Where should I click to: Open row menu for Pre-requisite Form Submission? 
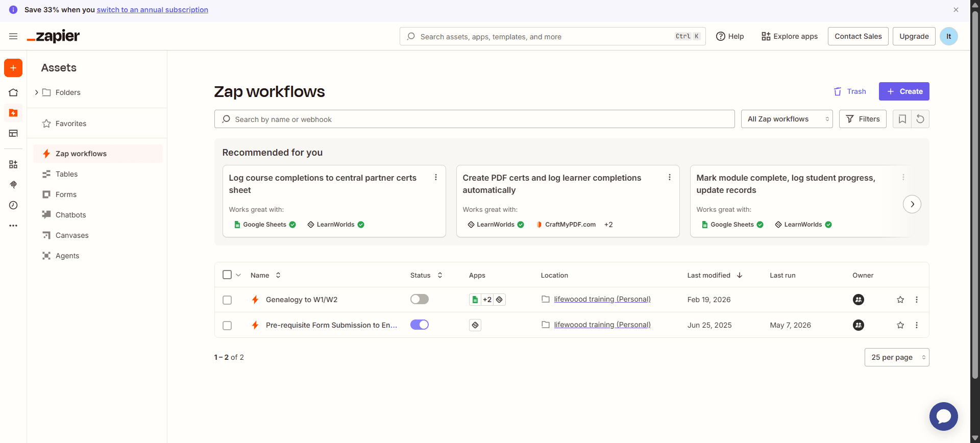(917, 325)
